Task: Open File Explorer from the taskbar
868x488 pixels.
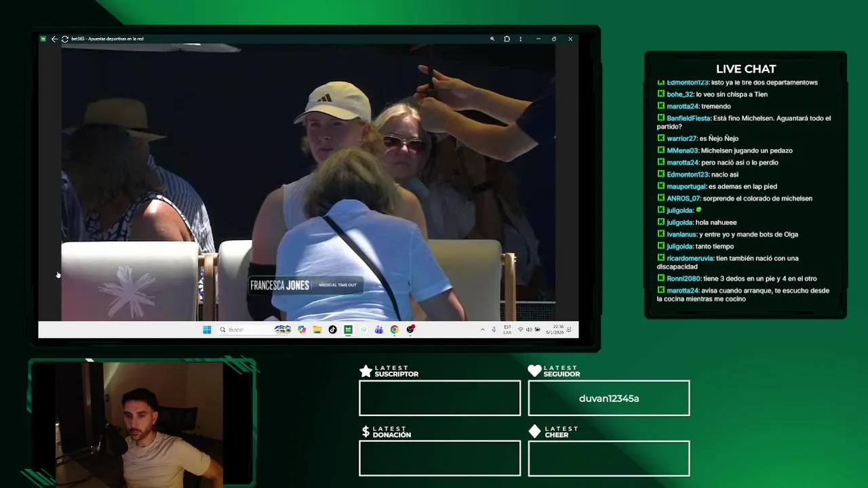Action: click(317, 329)
